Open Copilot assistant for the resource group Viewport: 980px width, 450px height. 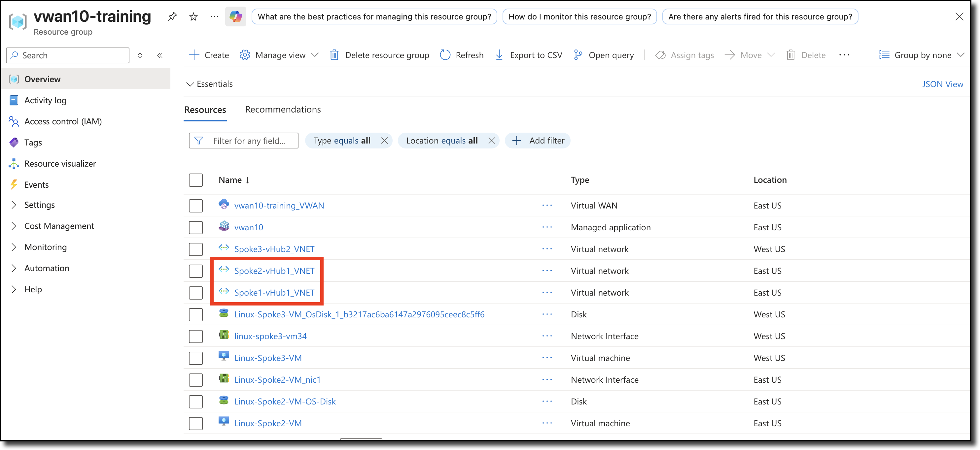point(235,16)
